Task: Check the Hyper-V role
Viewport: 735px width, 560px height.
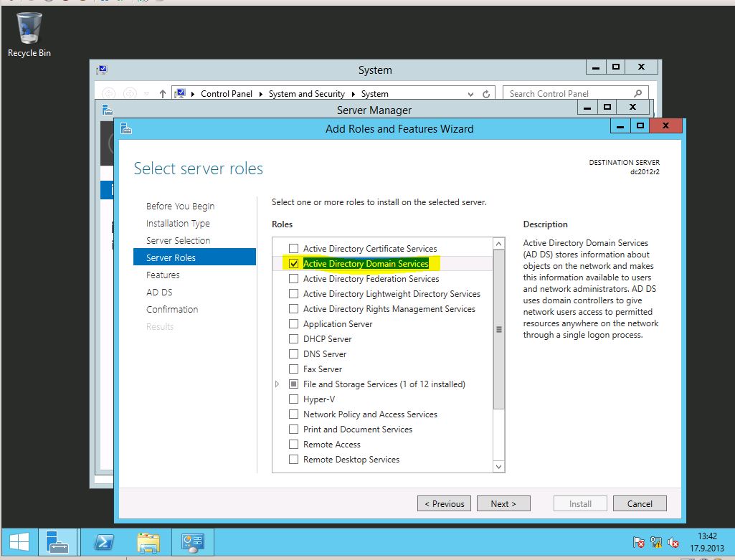Action: click(x=293, y=399)
